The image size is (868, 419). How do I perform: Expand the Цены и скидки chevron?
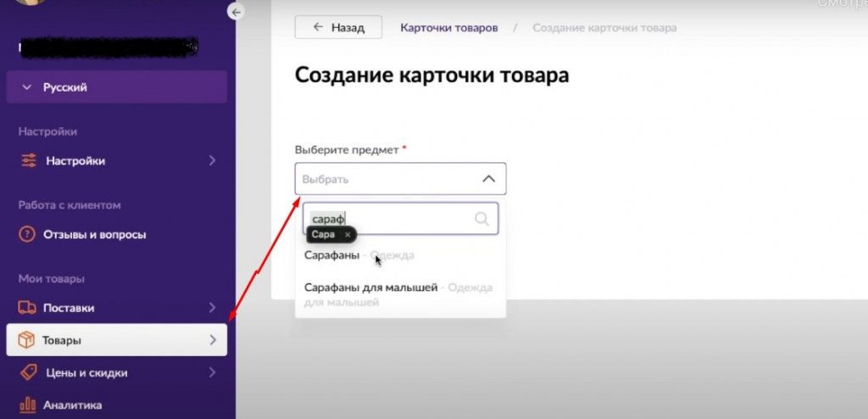click(x=212, y=372)
